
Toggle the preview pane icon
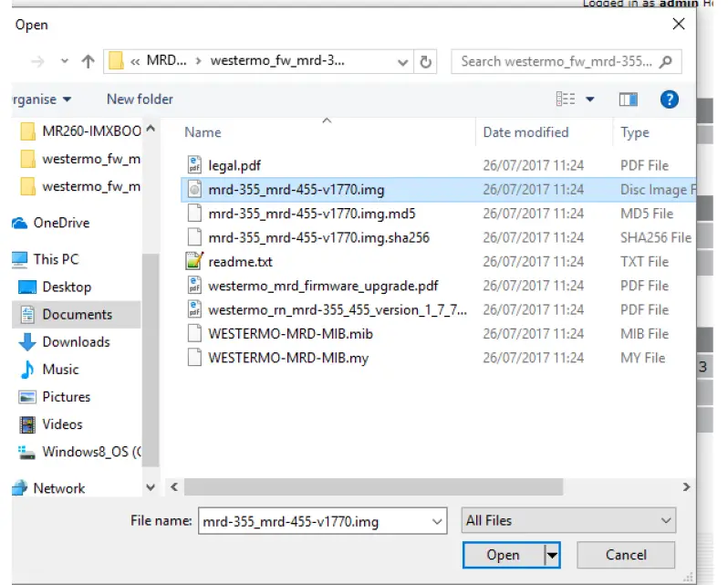click(x=629, y=99)
